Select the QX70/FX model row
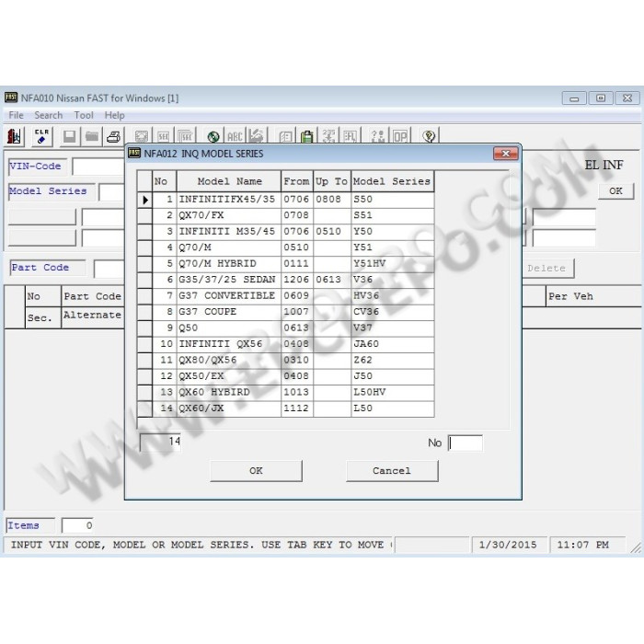The image size is (644, 644). 285,215
